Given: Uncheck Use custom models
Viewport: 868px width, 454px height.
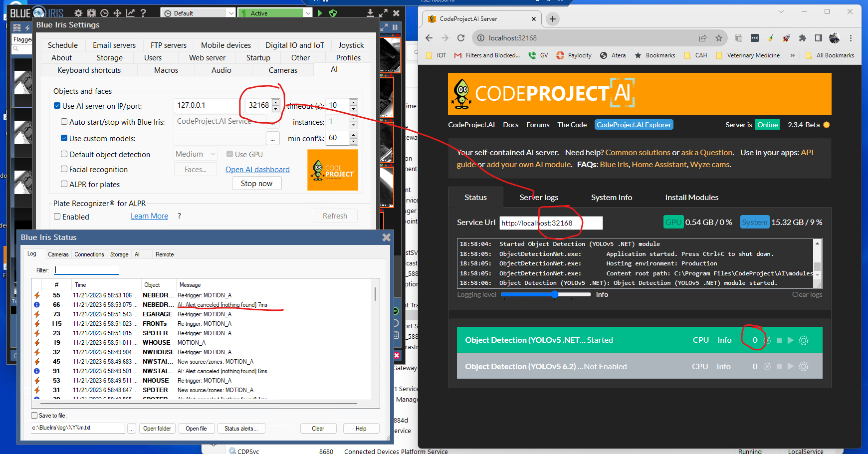Looking at the screenshot, I should [64, 138].
